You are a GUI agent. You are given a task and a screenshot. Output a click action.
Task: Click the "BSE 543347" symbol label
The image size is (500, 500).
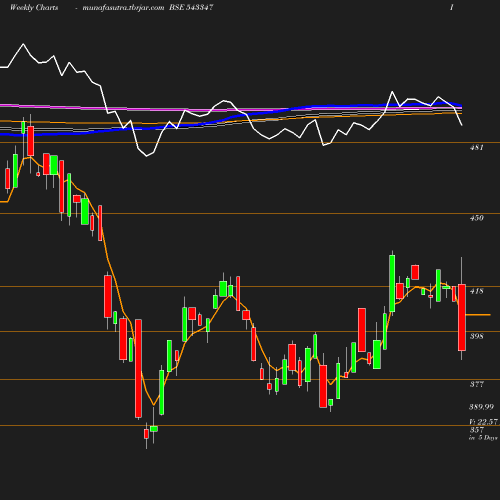[191, 7]
